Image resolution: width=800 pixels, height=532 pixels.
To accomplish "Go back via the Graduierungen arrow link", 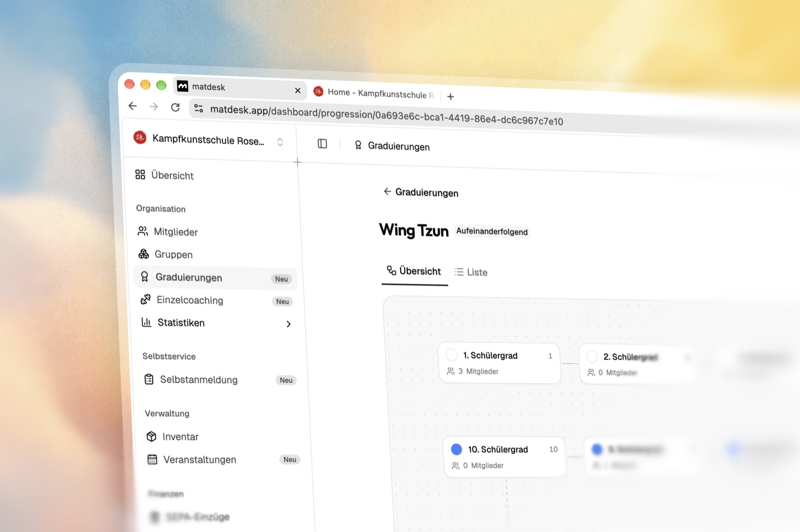I will (421, 192).
